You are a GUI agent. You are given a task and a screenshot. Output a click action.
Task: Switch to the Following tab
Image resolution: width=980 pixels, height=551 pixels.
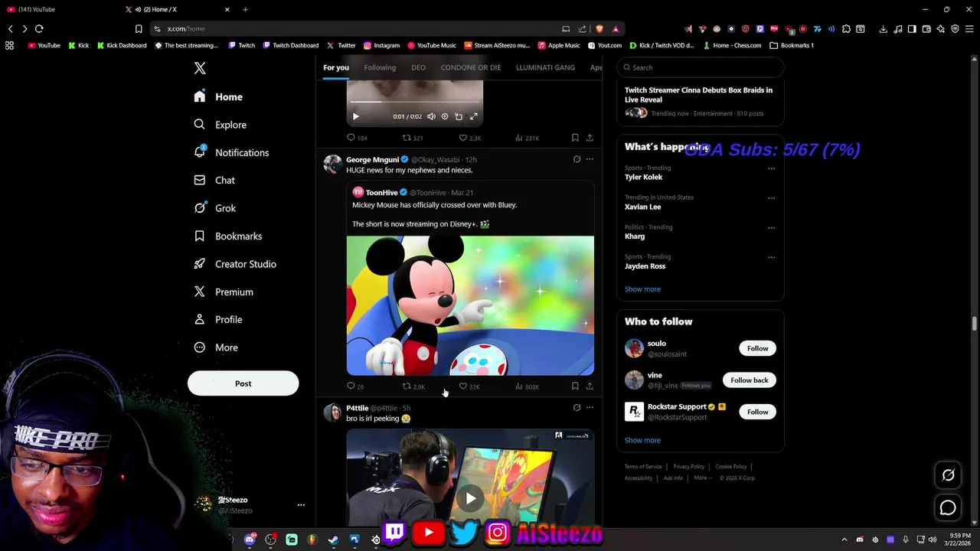380,67
